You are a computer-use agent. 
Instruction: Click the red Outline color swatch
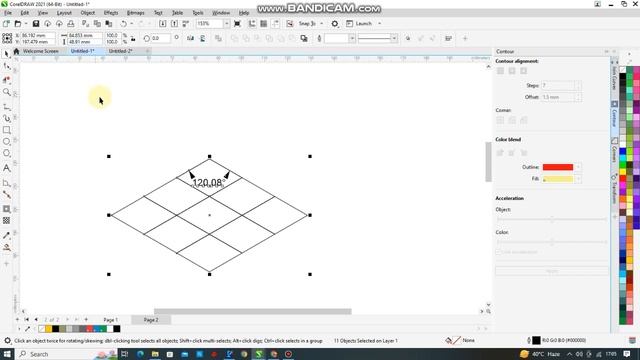coord(558,167)
